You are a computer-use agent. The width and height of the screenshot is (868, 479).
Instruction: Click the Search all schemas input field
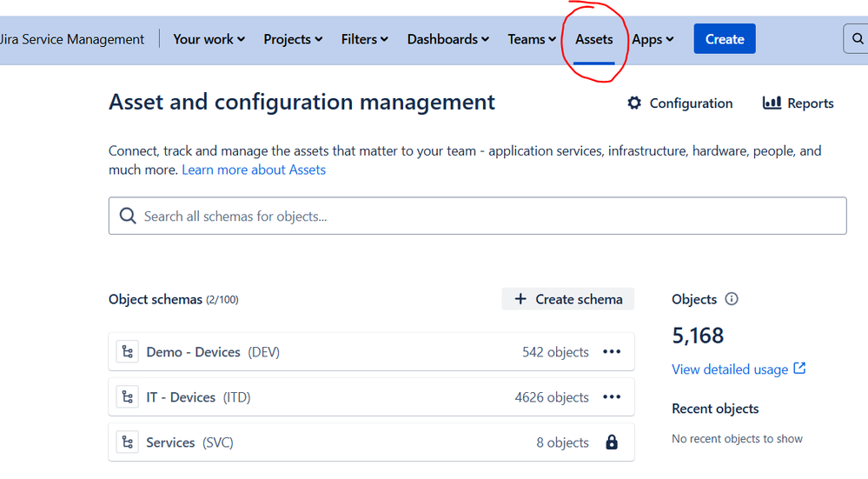[x=478, y=216]
